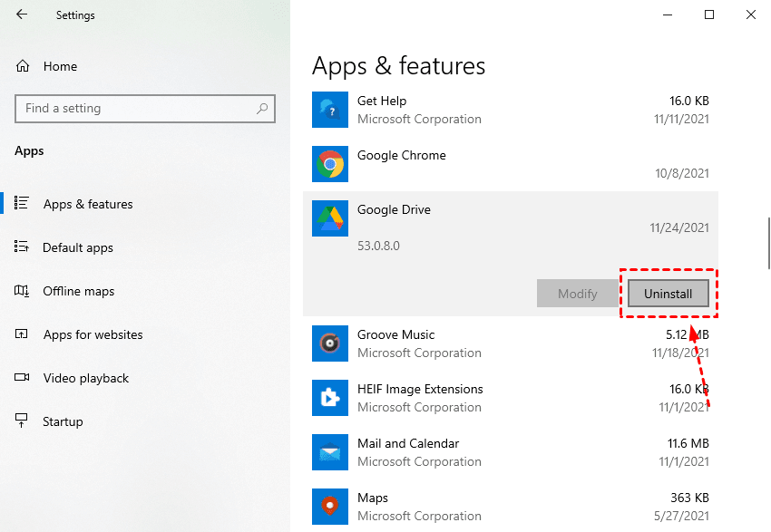This screenshot has width=771, height=532.
Task: Click the Groove Music app icon
Action: coord(330,343)
